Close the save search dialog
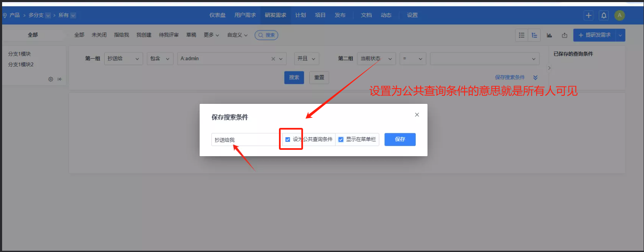Screen dimensions: 644x252 pos(417,114)
